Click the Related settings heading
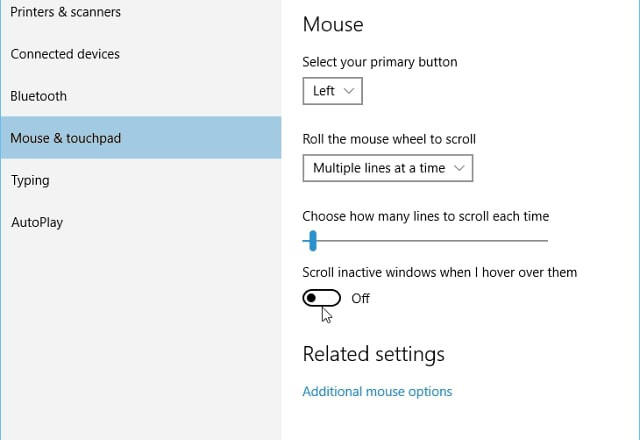 click(373, 354)
